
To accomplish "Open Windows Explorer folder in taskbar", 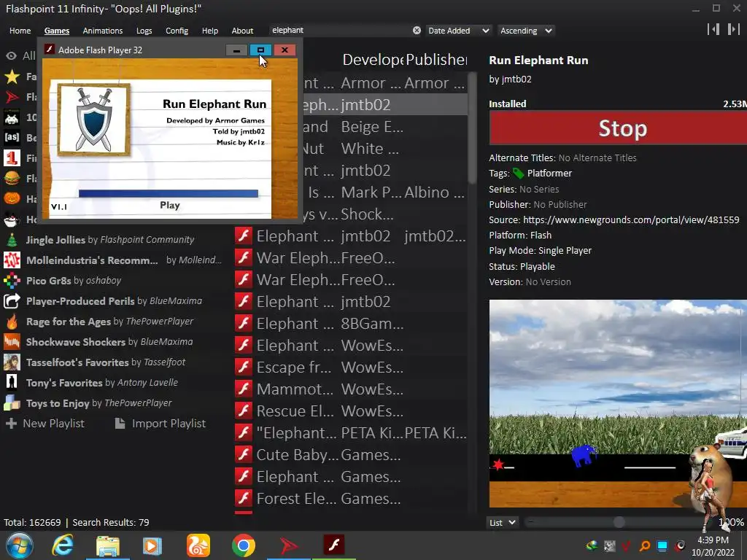I will 108,545.
